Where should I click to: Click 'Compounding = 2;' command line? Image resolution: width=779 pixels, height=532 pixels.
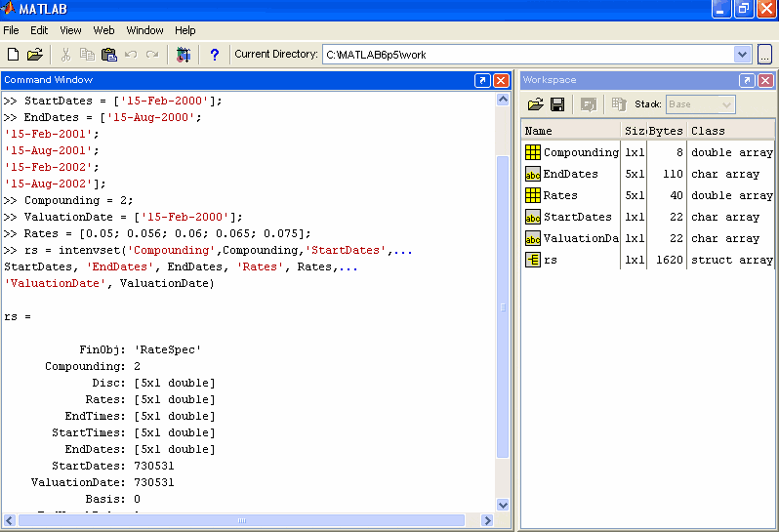68,200
